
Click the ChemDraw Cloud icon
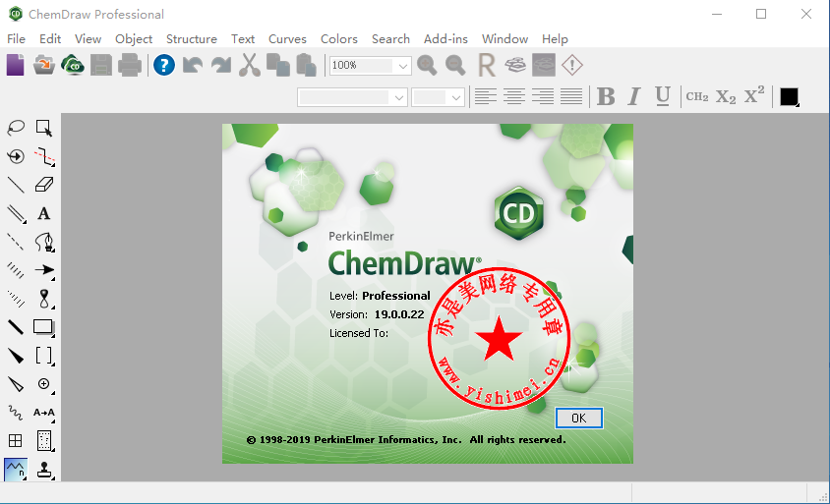[73, 65]
